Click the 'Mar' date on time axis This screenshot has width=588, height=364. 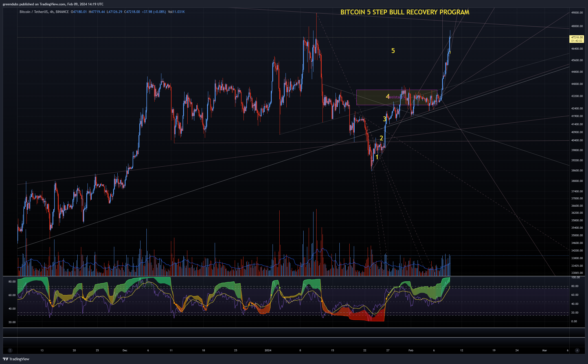point(545,350)
